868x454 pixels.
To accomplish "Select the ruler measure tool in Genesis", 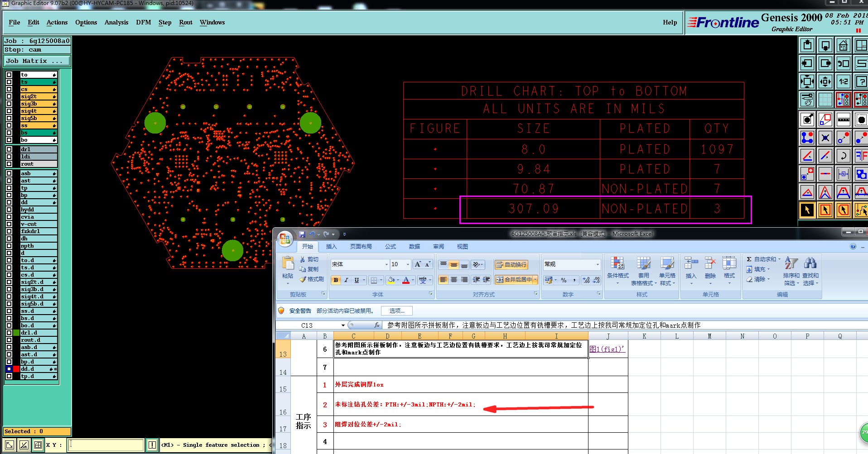I will click(x=843, y=119).
